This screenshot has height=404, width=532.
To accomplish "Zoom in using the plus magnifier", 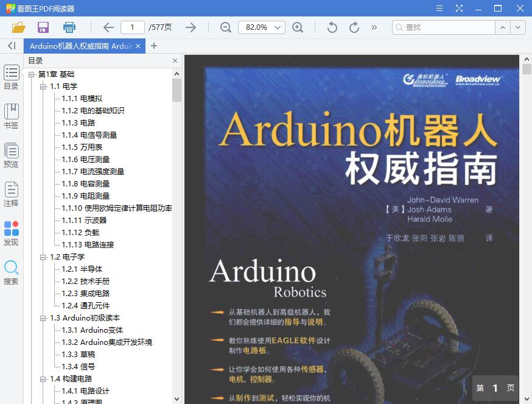I will [298, 27].
